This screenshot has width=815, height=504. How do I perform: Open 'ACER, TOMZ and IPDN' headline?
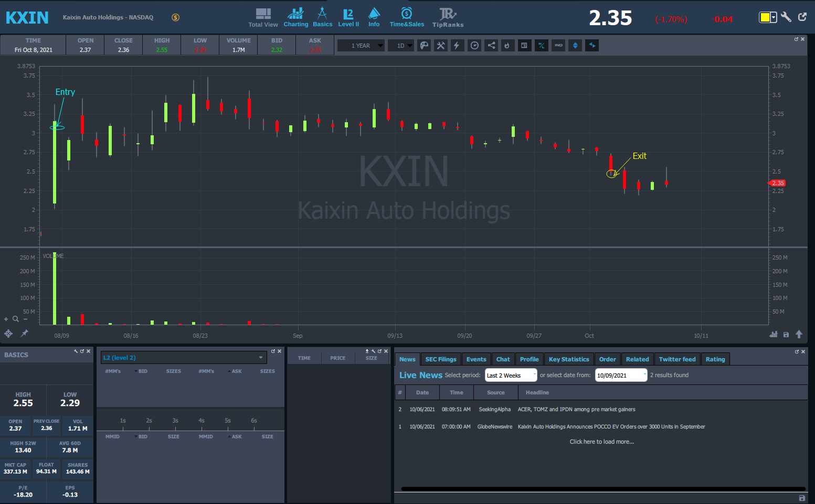(576, 410)
